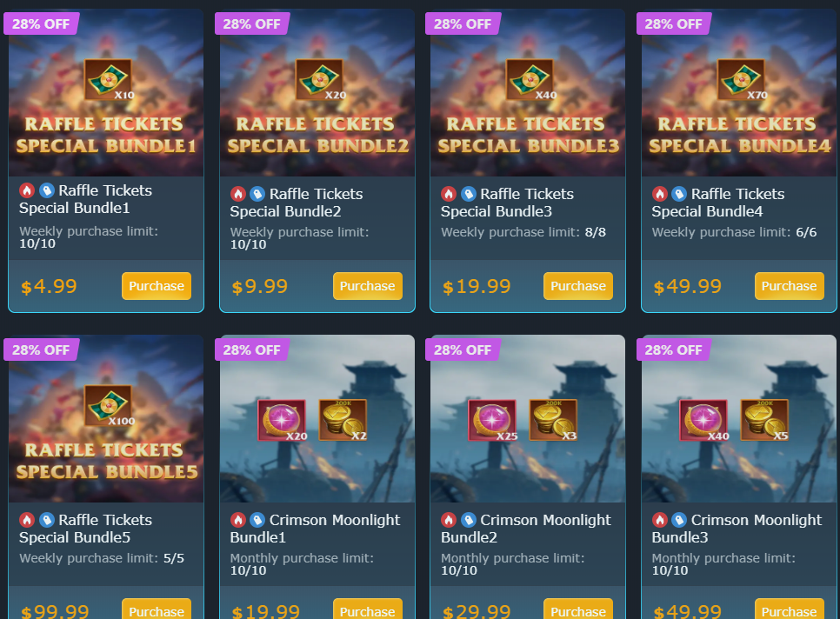The height and width of the screenshot is (619, 840).
Task: Click the 28% OFF badge on Special Bundle5
Action: click(x=41, y=349)
